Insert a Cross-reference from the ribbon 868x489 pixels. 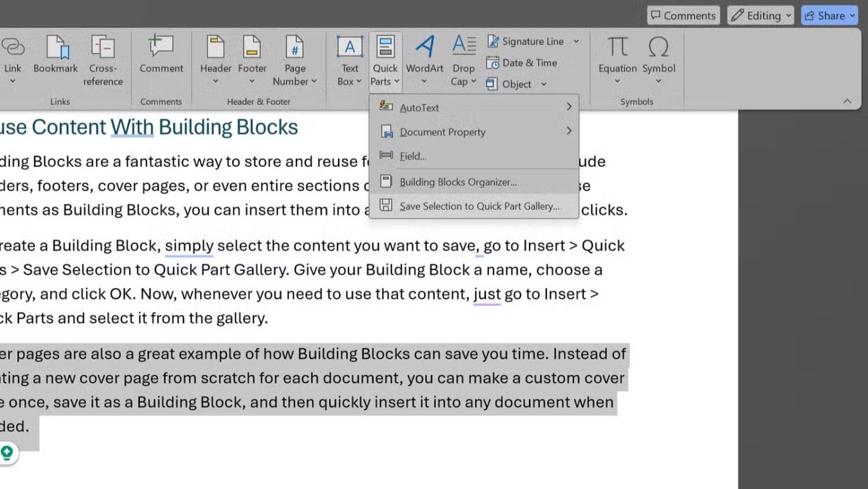(103, 48)
